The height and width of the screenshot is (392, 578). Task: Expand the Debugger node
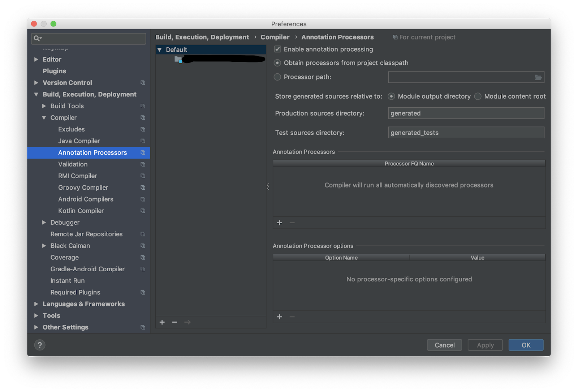(44, 223)
